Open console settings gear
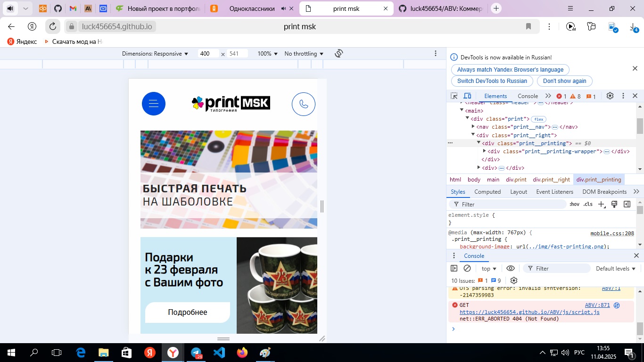 point(514,280)
